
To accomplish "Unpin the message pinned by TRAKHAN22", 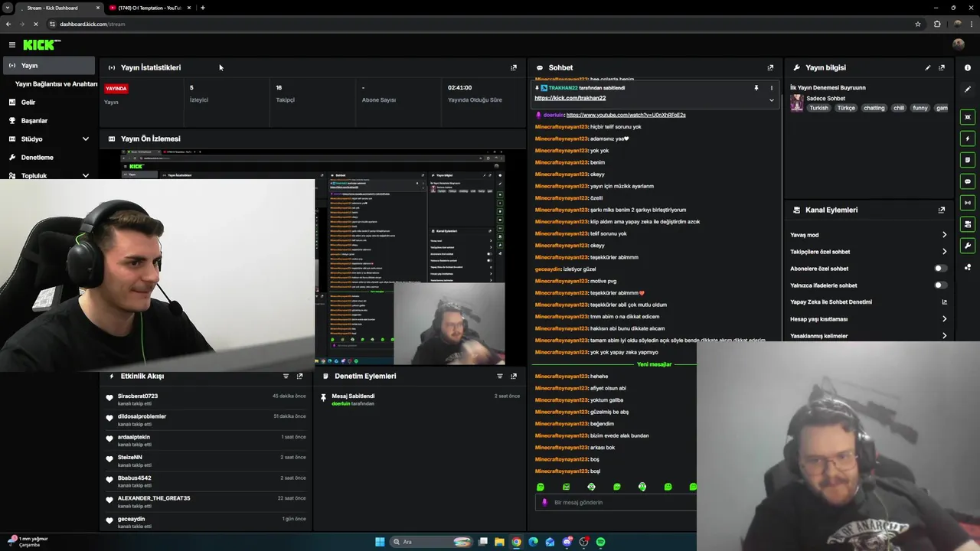I will tap(756, 88).
